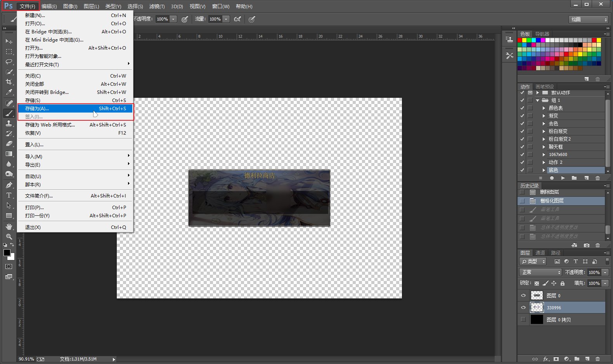Hide the 330996 layer

[x=523, y=308]
